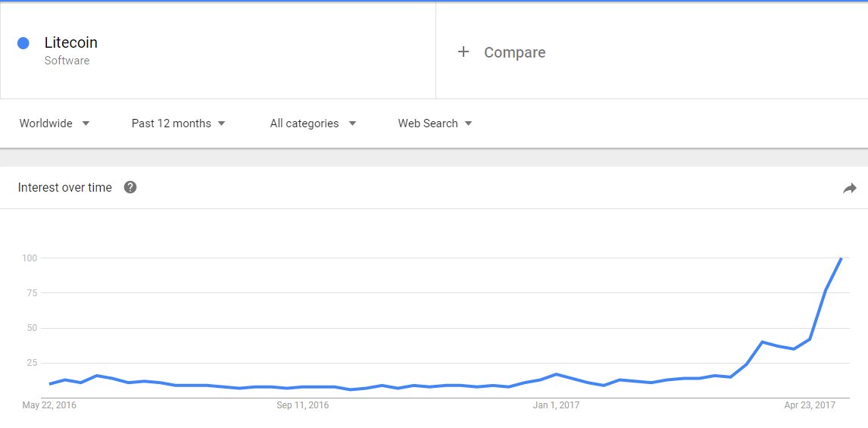
Task: Open the Web Search type filter
Action: 435,123
